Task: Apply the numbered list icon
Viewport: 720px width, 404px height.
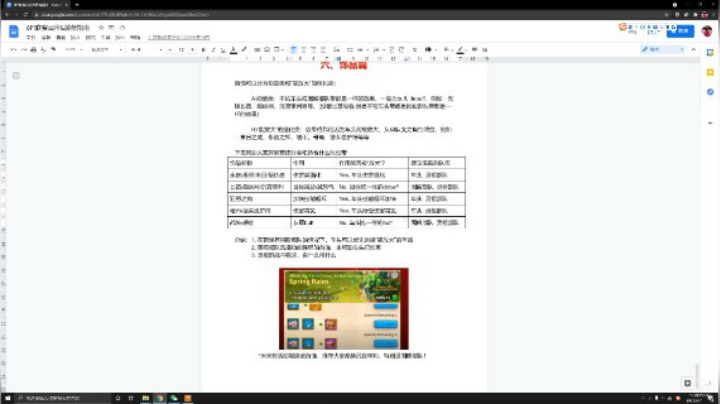Action: 376,50
